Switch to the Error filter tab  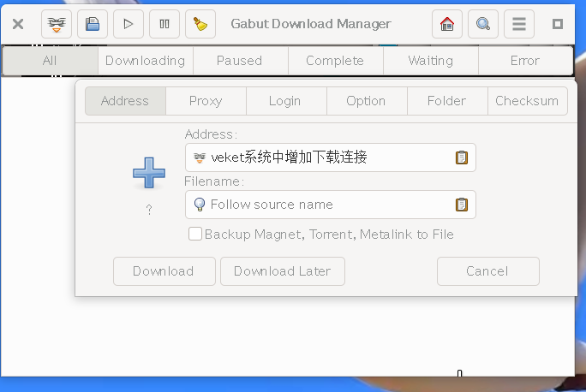point(525,61)
